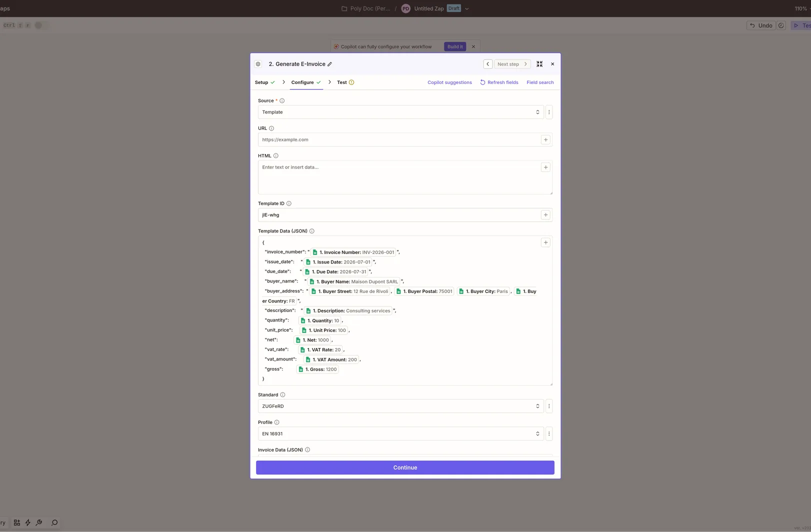Click the URL field info icon
Screen dimensions: 811x532
[x=271, y=128]
